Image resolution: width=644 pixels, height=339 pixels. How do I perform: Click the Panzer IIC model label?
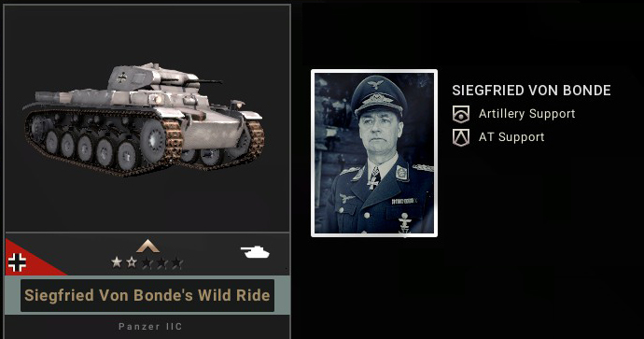point(150,327)
